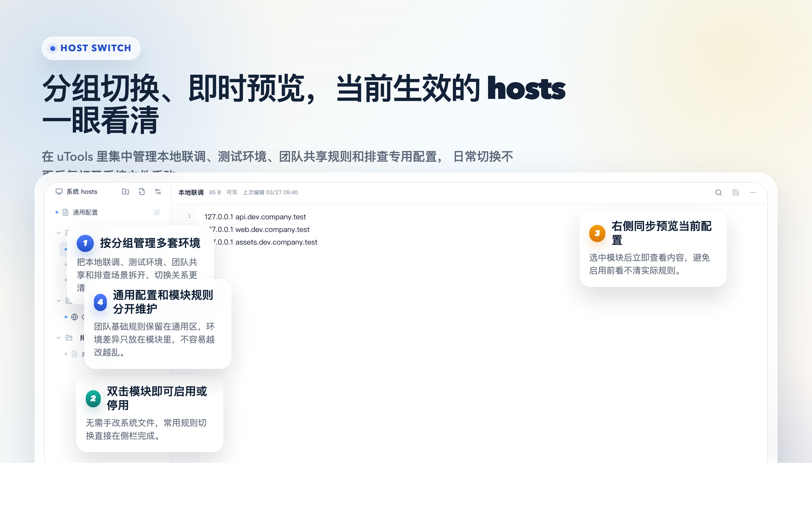Viewport: 812px width, 507px height.
Task: Click the search magnifier icon in editor header
Action: 718,192
